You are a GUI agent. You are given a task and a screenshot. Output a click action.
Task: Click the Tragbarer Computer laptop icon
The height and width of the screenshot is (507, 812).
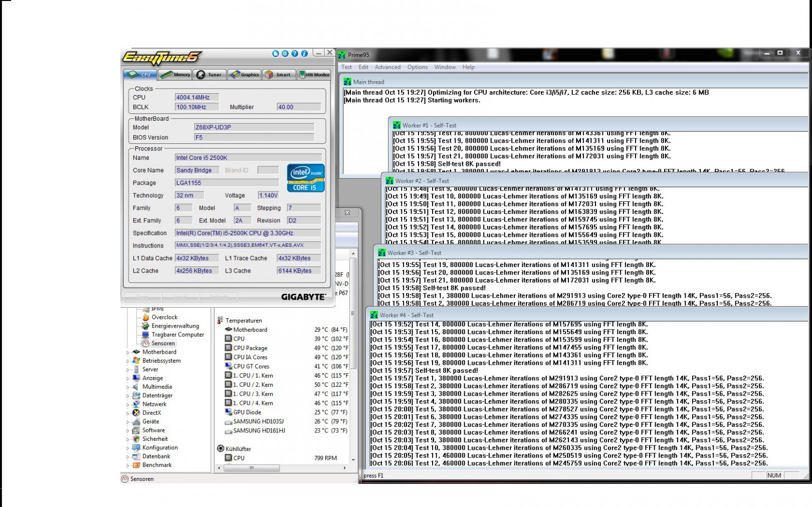tap(145, 335)
